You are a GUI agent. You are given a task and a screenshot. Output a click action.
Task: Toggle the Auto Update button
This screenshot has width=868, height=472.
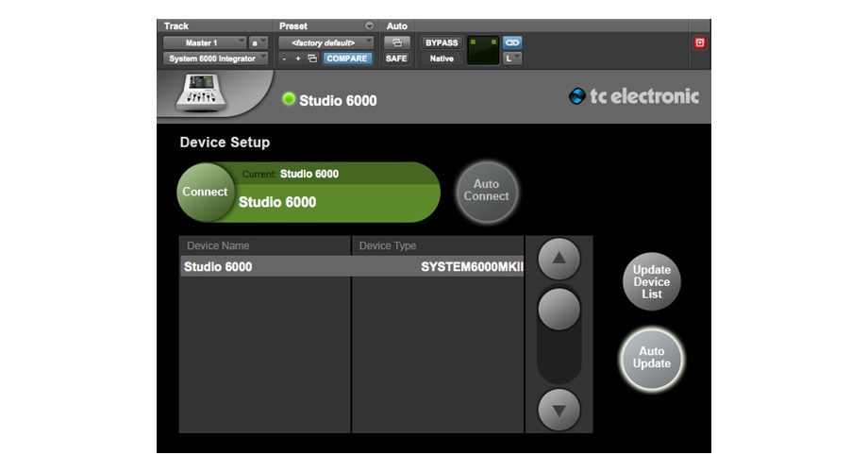pyautogui.click(x=652, y=358)
